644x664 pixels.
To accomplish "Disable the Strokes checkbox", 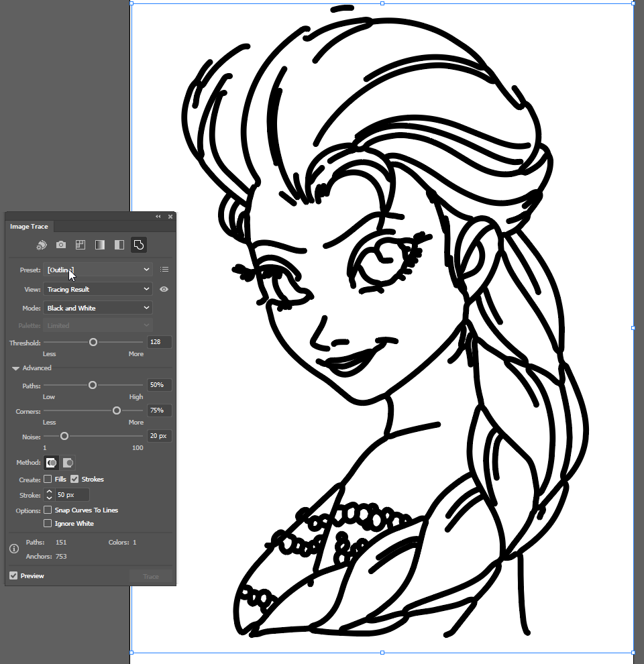I will (74, 479).
